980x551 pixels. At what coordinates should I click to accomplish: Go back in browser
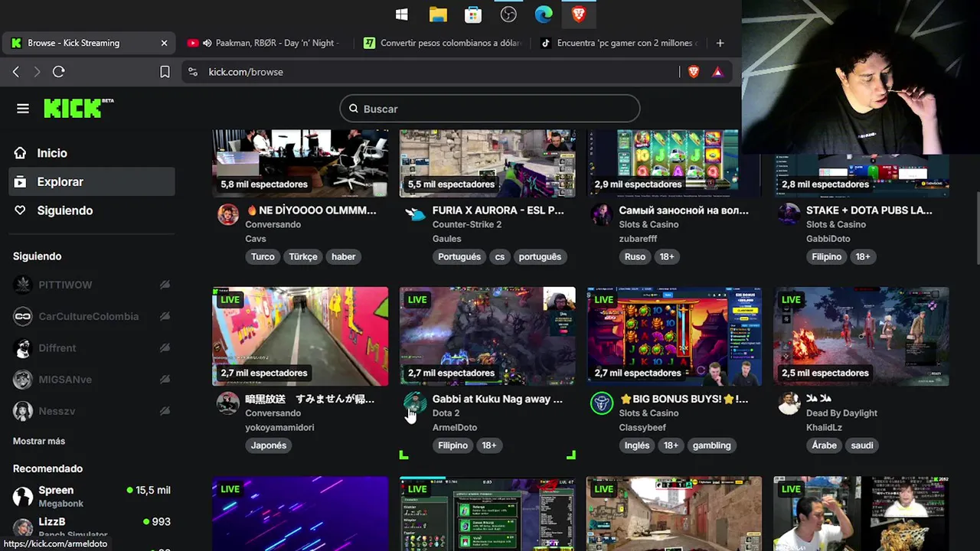coord(16,72)
